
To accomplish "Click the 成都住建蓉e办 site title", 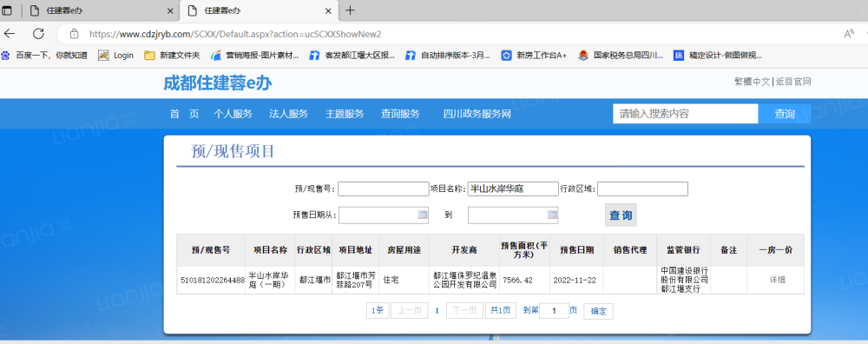I will (218, 83).
